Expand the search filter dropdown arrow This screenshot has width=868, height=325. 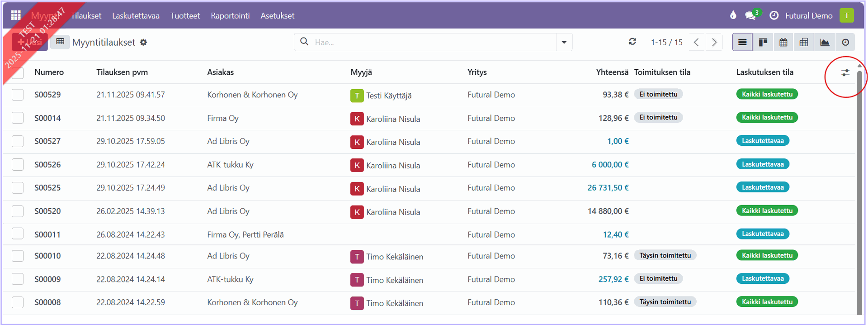tap(564, 42)
